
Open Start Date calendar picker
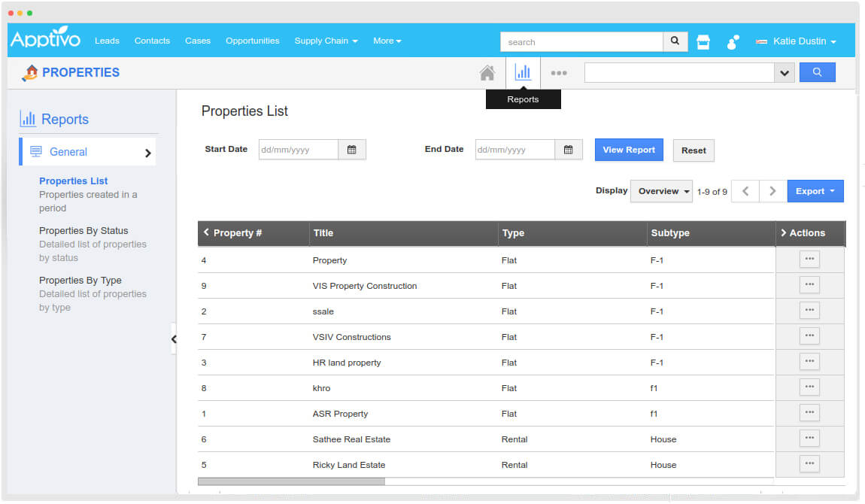(x=351, y=150)
